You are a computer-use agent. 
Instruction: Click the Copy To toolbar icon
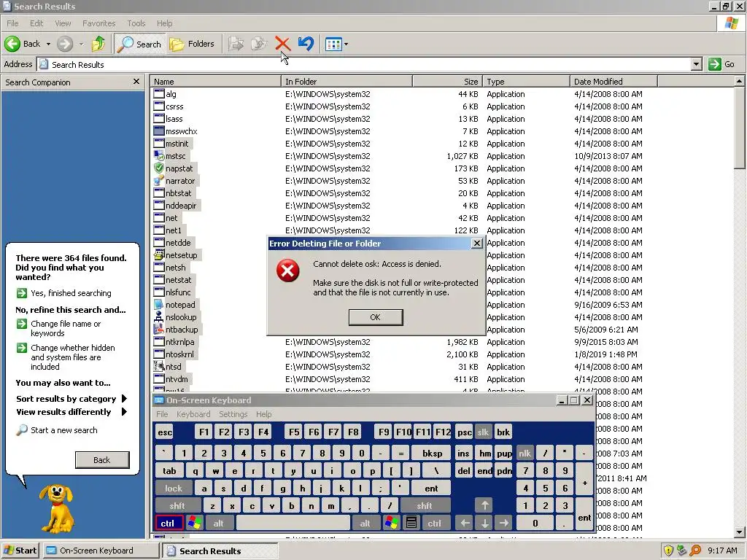[x=259, y=44]
